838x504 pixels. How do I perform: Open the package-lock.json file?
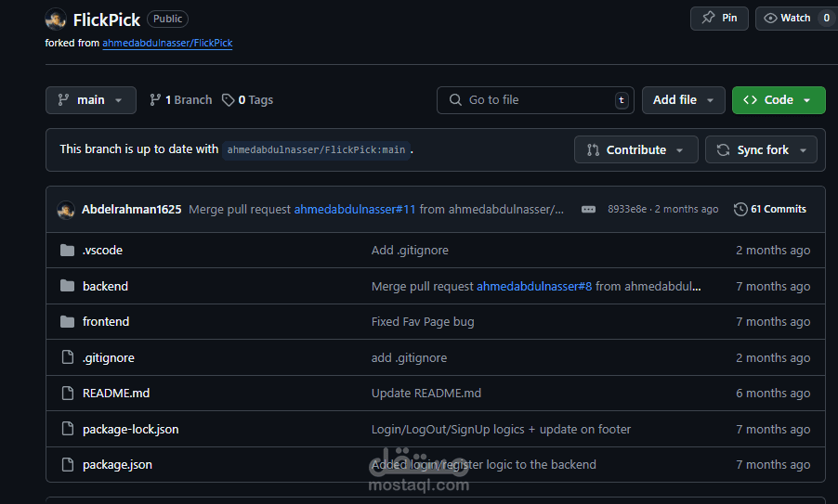[x=130, y=429]
